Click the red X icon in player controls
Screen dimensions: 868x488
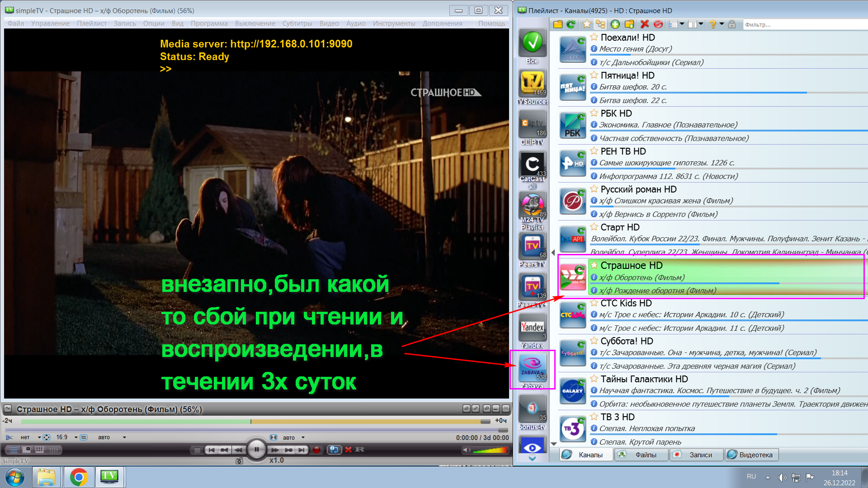[x=348, y=450]
